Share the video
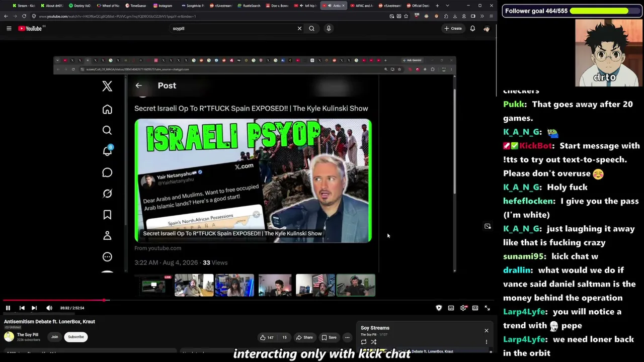 click(x=304, y=337)
